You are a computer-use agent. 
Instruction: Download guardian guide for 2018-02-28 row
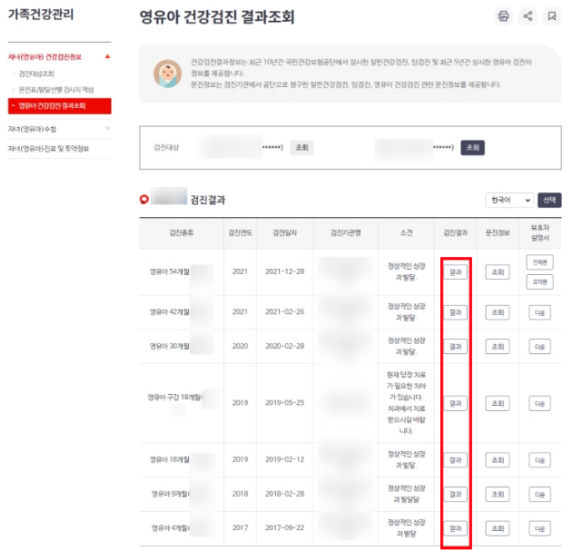point(540,495)
